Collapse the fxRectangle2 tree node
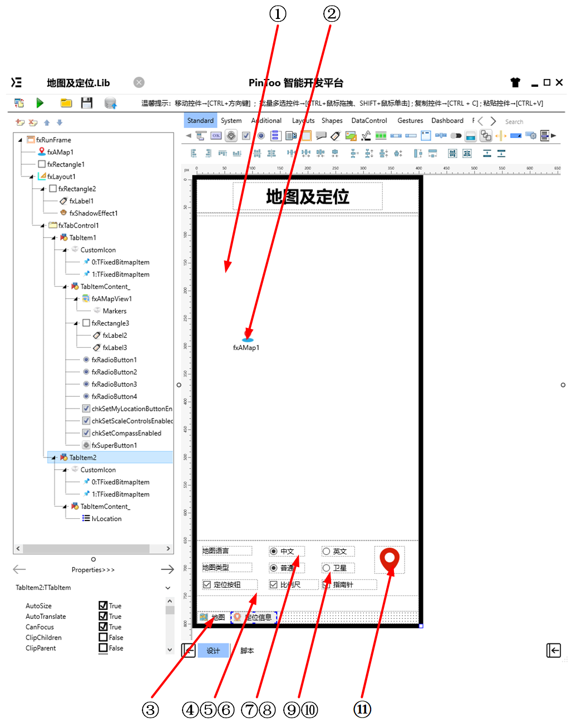572x728 pixels. pyautogui.click(x=43, y=189)
